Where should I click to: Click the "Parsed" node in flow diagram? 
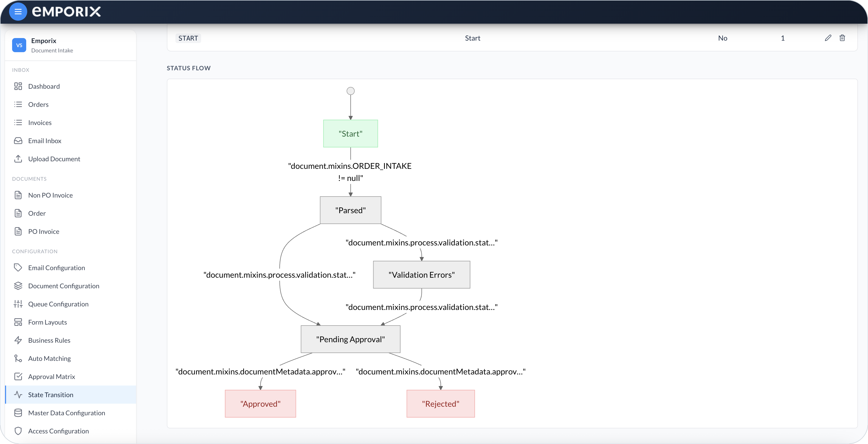[x=350, y=210]
